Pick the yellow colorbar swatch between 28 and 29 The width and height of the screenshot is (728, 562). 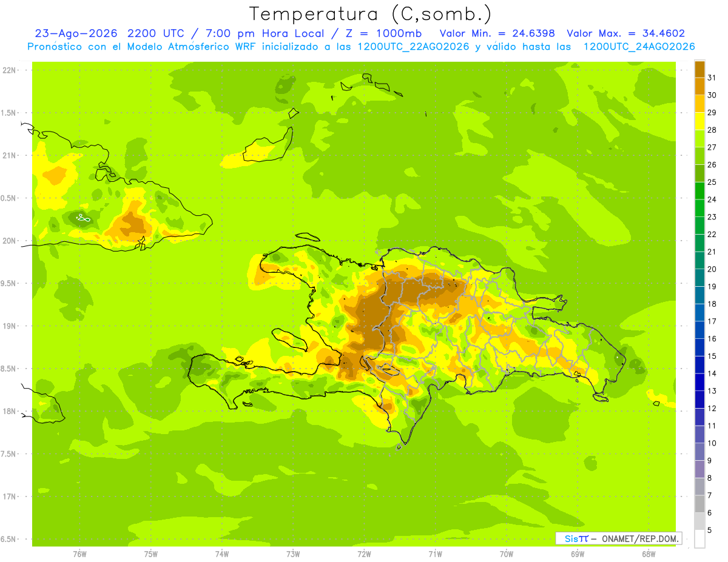pyautogui.click(x=699, y=121)
